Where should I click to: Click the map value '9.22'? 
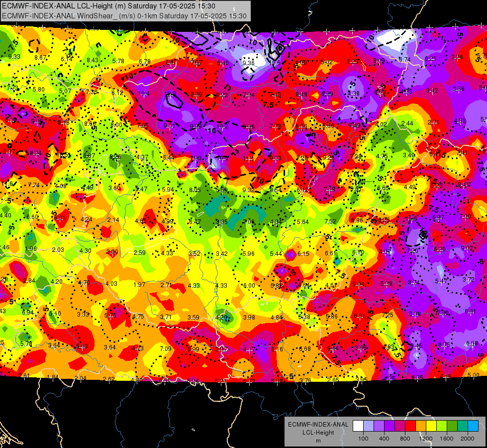tap(222, 95)
